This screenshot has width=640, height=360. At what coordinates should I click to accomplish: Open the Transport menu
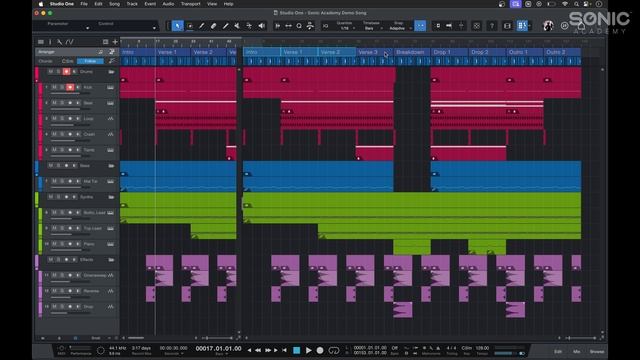pos(191,4)
